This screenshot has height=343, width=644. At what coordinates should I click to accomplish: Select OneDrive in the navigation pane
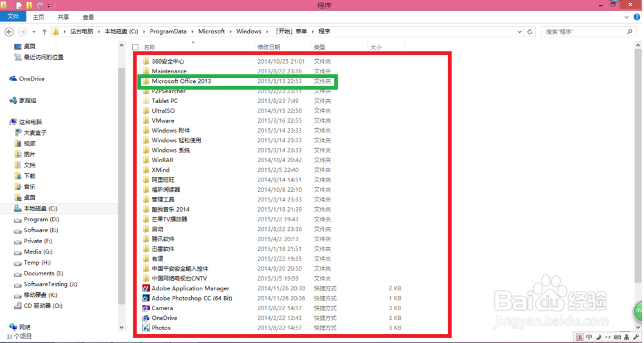(x=27, y=79)
